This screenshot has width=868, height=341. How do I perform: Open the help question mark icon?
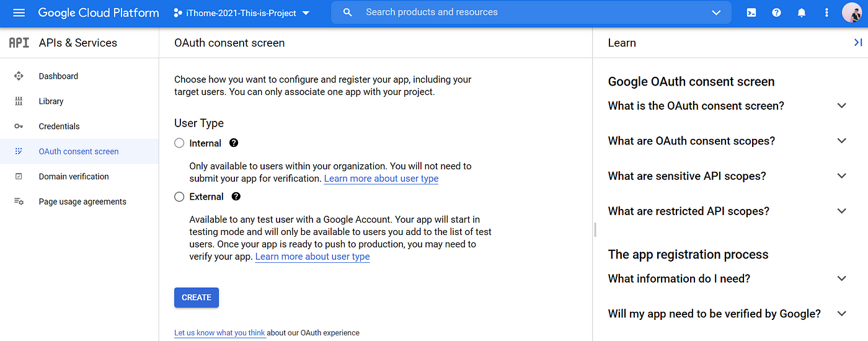pyautogui.click(x=776, y=13)
